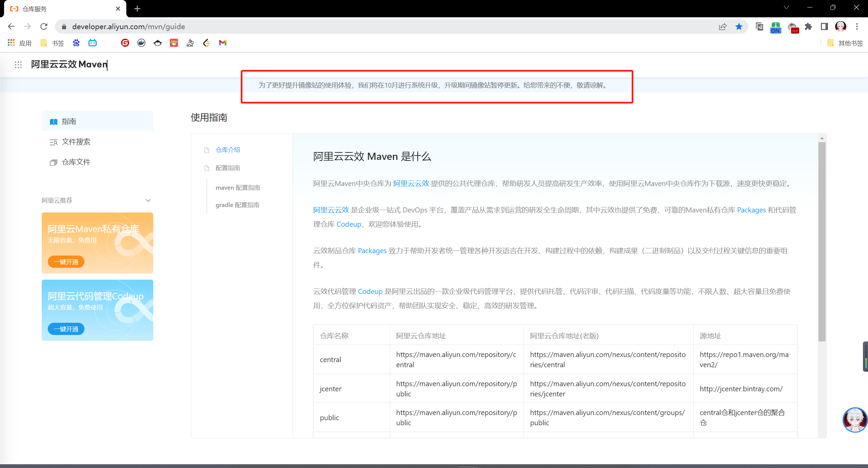Click the nine-dot grid menu beside 阿里云云效 Maven
The height and width of the screenshot is (468, 868).
coord(18,64)
